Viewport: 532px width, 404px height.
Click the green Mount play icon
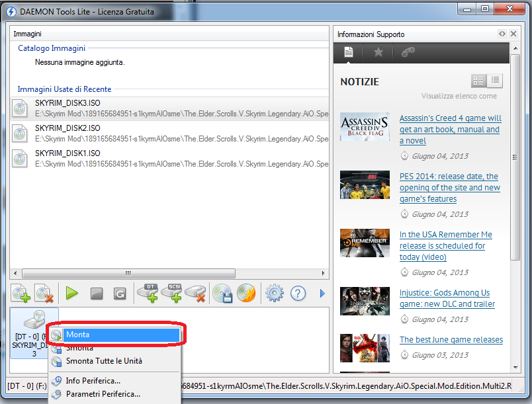(x=71, y=293)
